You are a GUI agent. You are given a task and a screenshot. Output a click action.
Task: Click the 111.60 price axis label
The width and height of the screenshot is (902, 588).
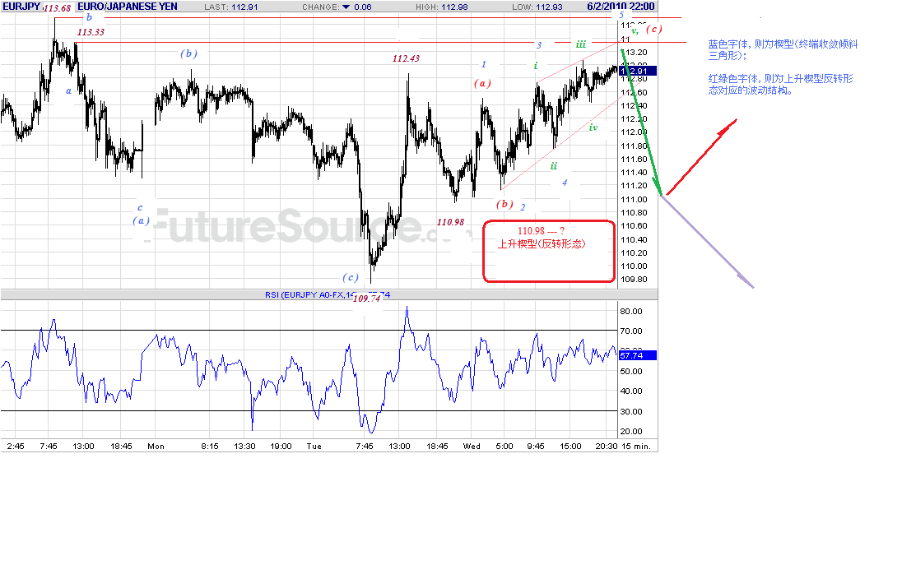[x=634, y=160]
